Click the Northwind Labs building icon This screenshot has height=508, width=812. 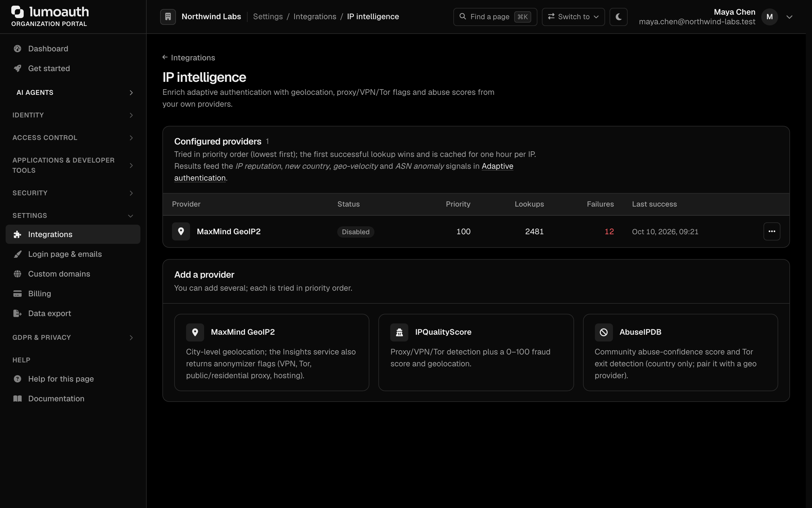point(168,16)
